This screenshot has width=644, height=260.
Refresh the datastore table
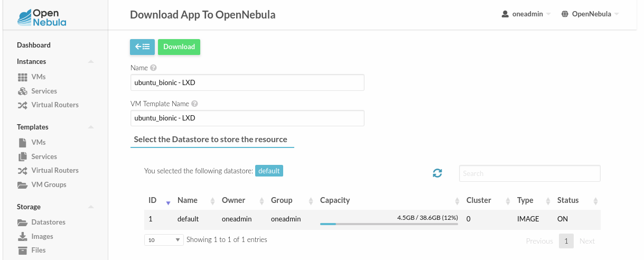point(437,173)
